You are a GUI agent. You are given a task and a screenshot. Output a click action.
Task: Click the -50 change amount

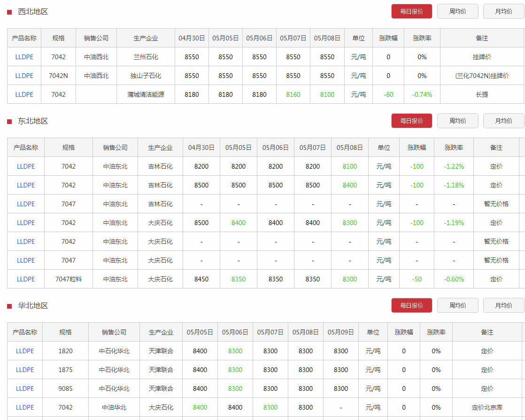pos(417,279)
